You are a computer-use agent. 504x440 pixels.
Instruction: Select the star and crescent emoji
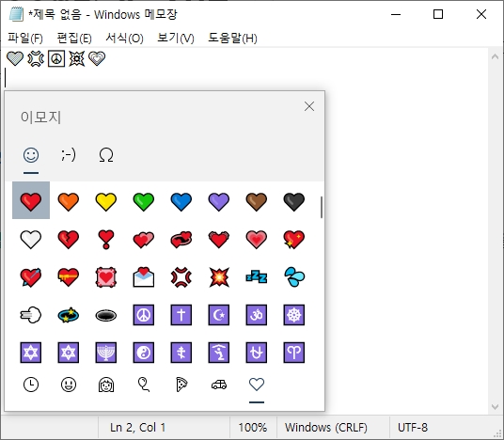click(x=219, y=315)
